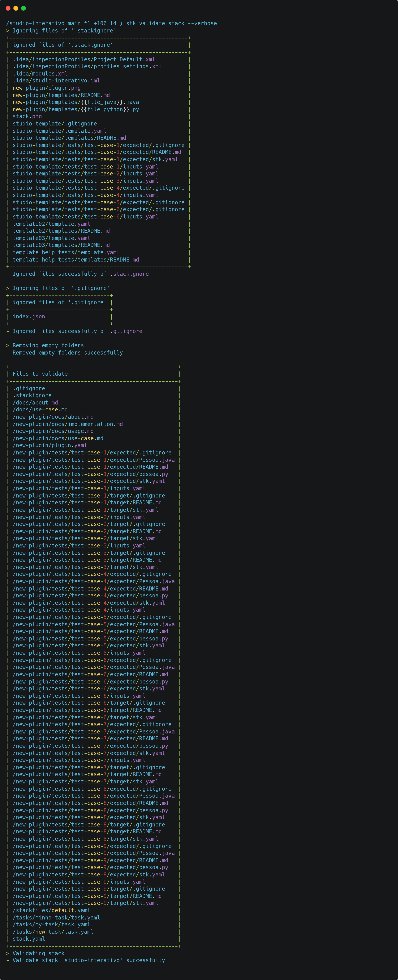Click the '.idea/studio-interativo.iml' entry

56,81
